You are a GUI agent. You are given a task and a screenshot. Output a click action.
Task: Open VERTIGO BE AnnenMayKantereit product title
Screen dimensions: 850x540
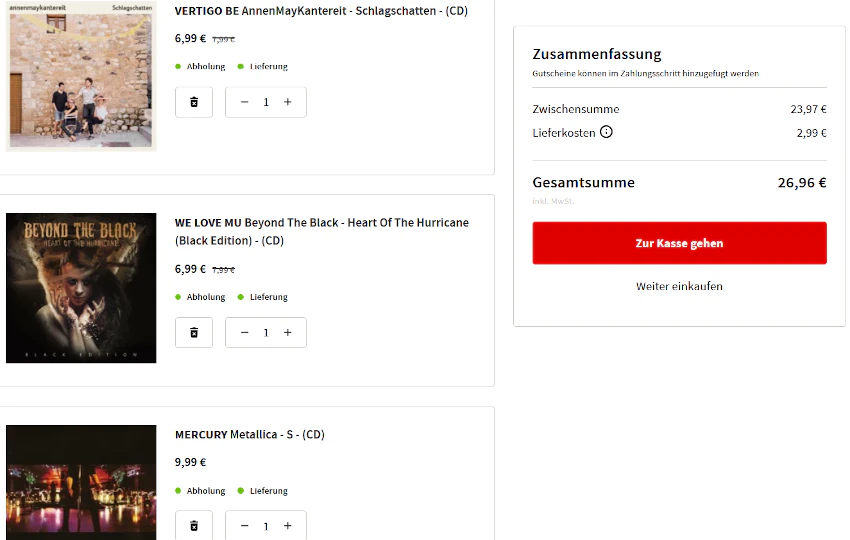(x=321, y=11)
